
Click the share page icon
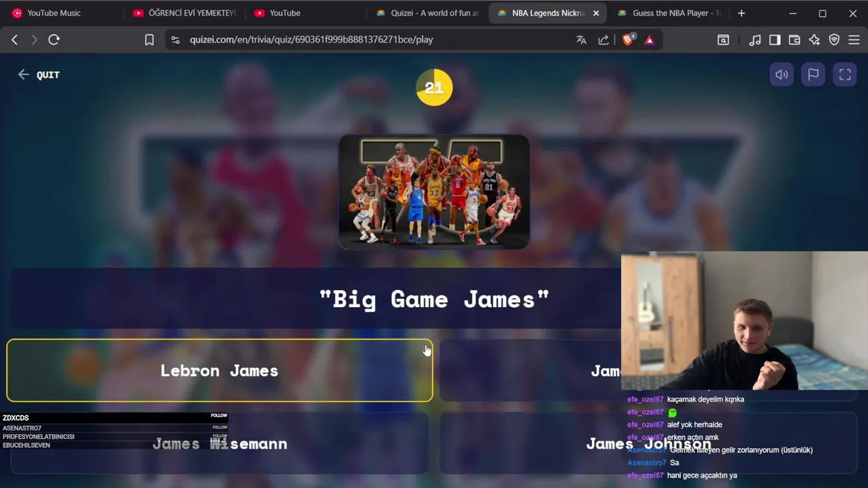coord(603,40)
